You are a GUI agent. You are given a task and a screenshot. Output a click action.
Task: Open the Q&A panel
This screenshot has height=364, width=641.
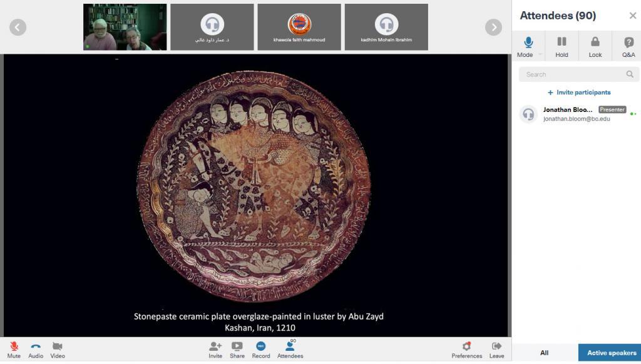point(628,46)
